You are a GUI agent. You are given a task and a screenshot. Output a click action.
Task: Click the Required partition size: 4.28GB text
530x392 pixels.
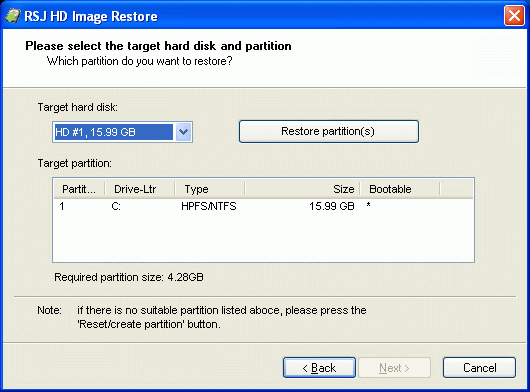129,277
